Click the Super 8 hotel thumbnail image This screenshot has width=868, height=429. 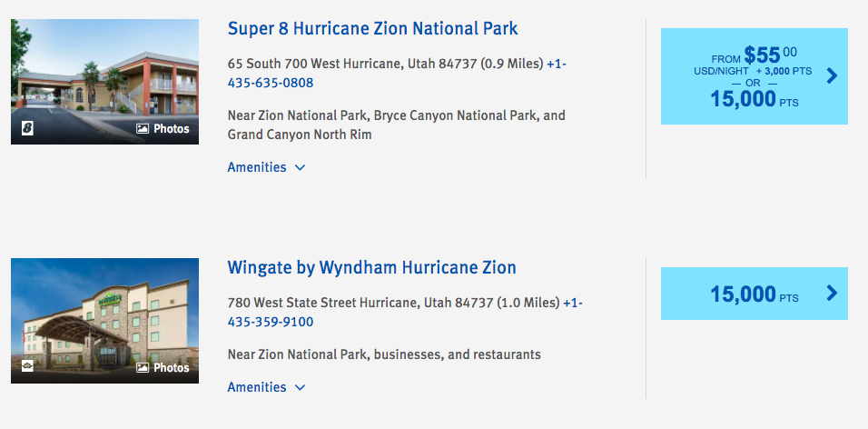click(x=104, y=82)
